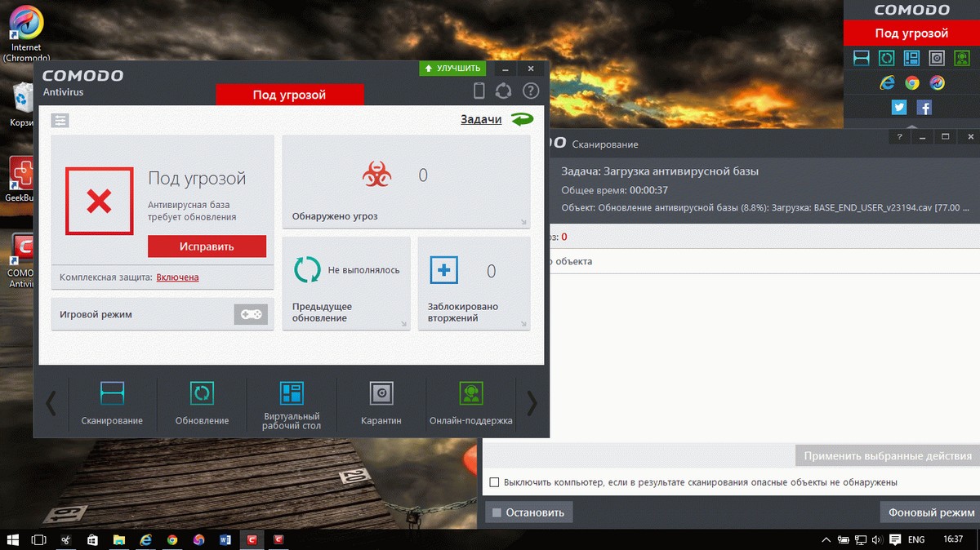Click Под угрозой banner in Antivirus header
The height and width of the screenshot is (550, 980).
pyautogui.click(x=289, y=95)
